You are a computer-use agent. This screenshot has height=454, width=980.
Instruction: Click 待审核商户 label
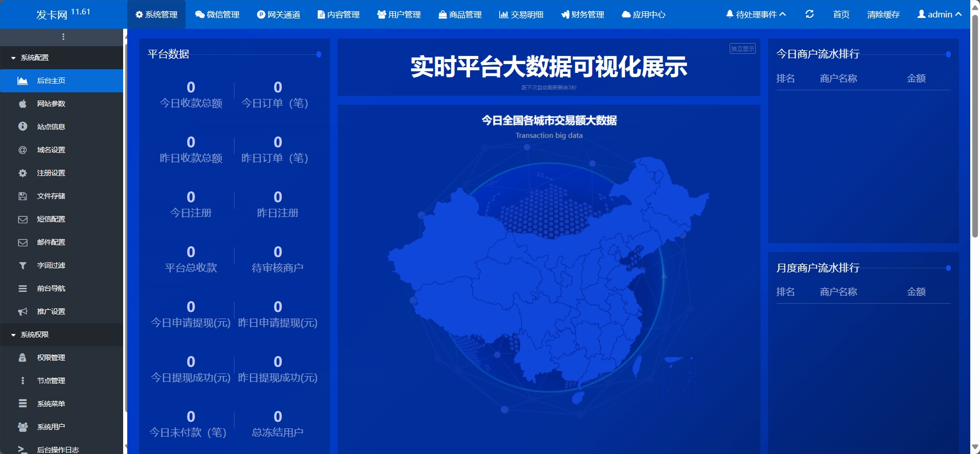(278, 268)
